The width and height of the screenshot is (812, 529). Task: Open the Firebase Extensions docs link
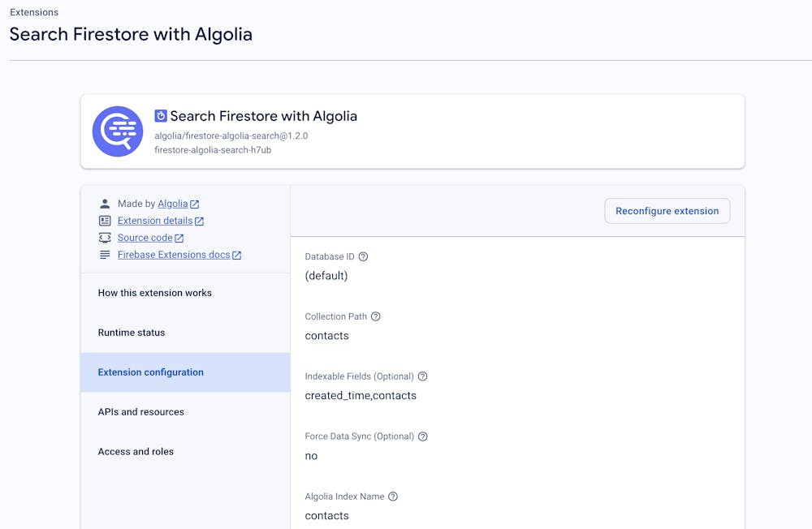(172, 254)
